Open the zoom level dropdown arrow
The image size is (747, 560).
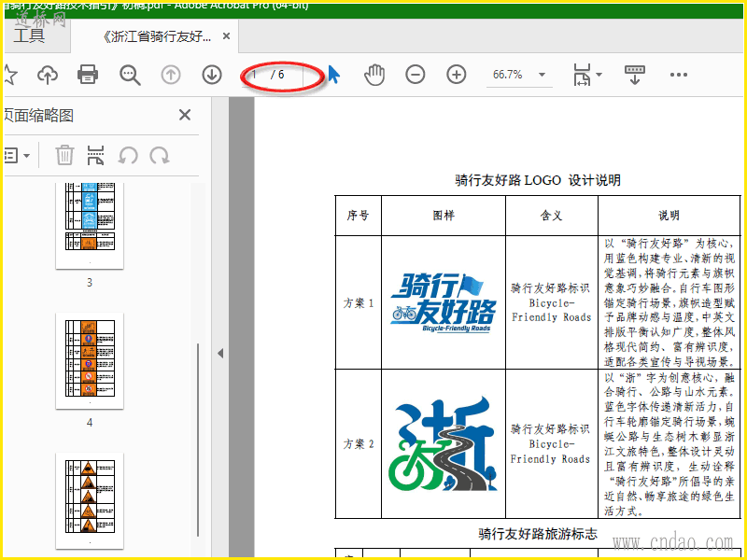pos(542,75)
